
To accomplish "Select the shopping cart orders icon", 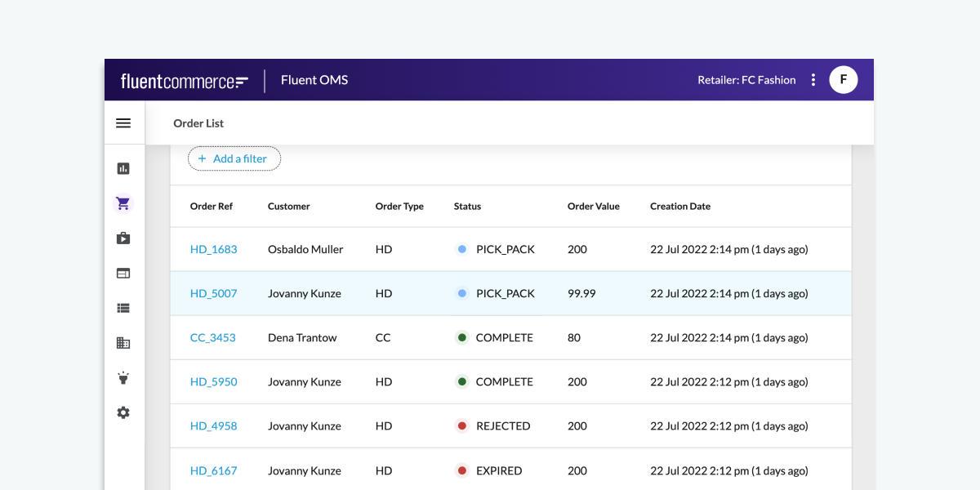I will point(123,203).
